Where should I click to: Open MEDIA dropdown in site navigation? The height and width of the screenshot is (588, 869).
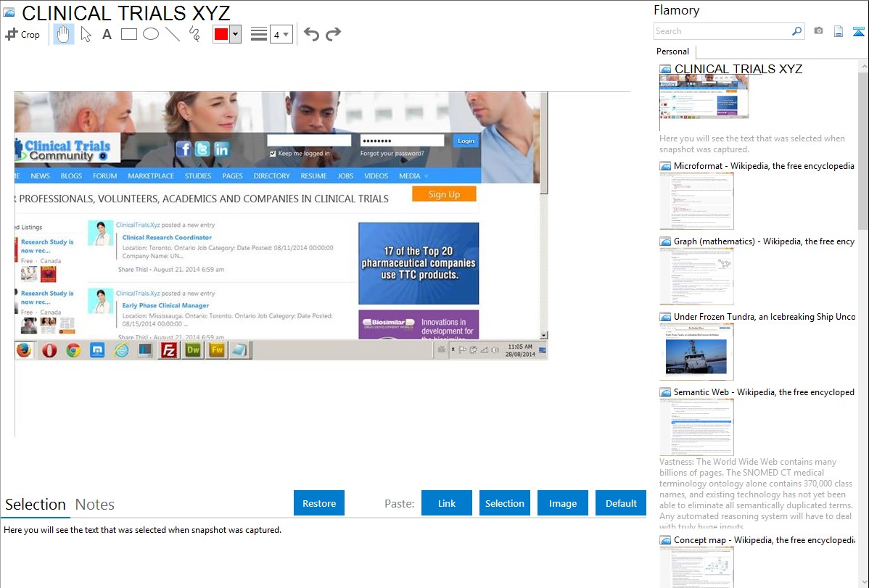[413, 175]
